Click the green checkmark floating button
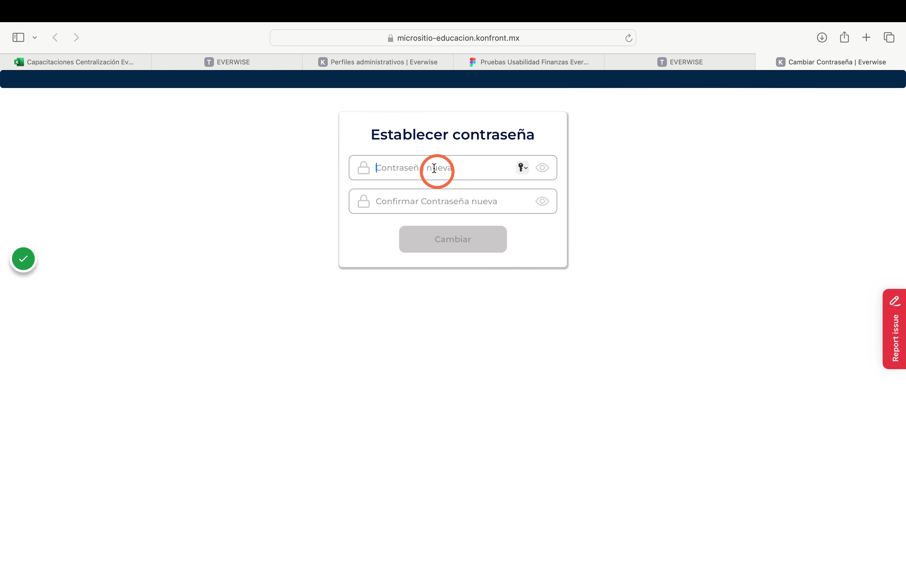Viewport: 906px width, 588px height. pyautogui.click(x=23, y=259)
